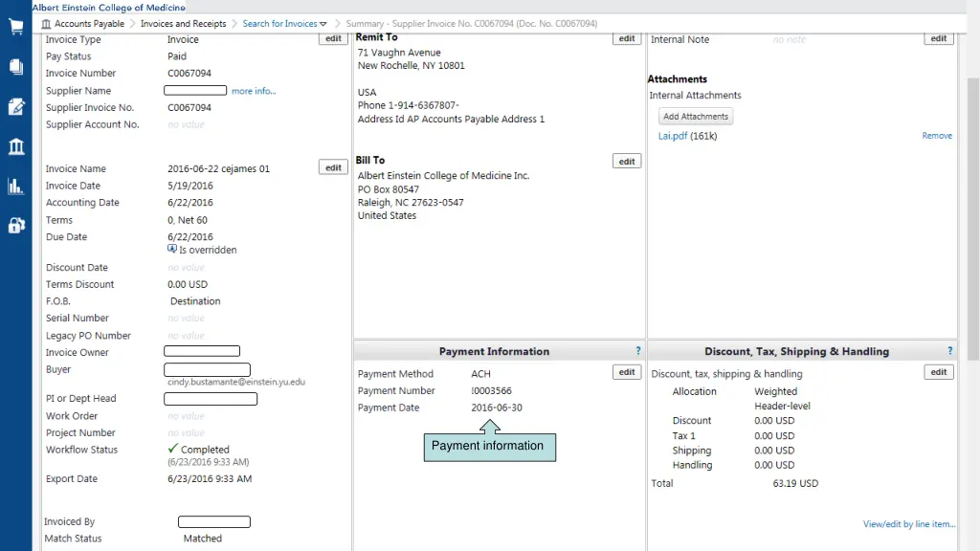Edit the Bill To address
Viewport: 980px width, 551px height.
[627, 161]
